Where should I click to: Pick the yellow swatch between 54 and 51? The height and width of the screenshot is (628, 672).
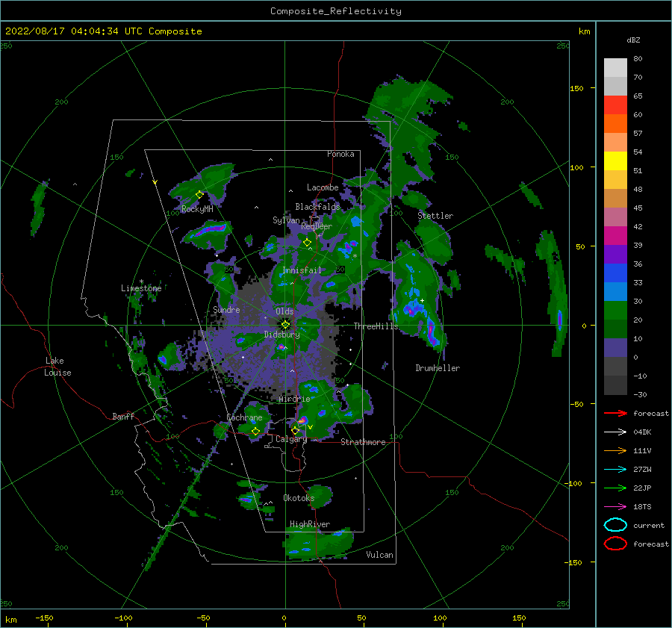point(615,161)
